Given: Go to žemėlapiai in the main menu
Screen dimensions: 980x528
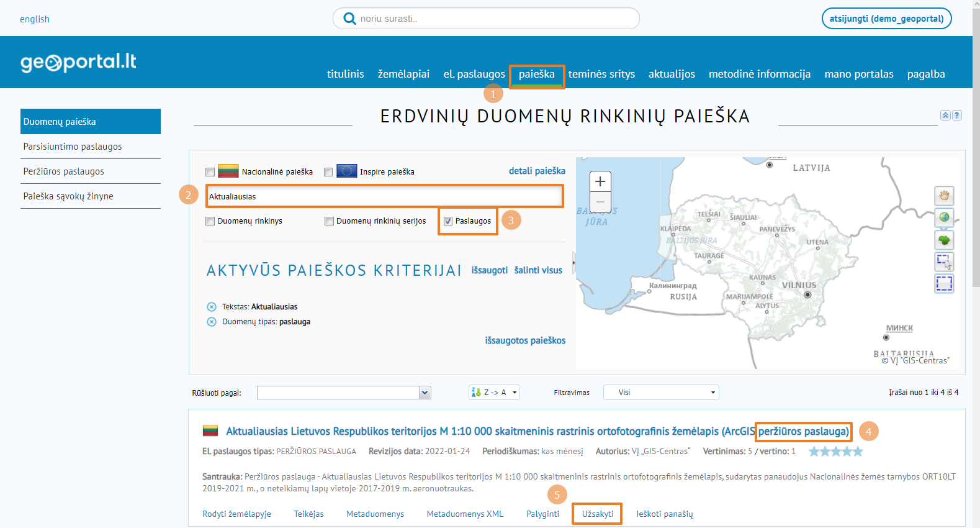Looking at the screenshot, I should [x=403, y=74].
